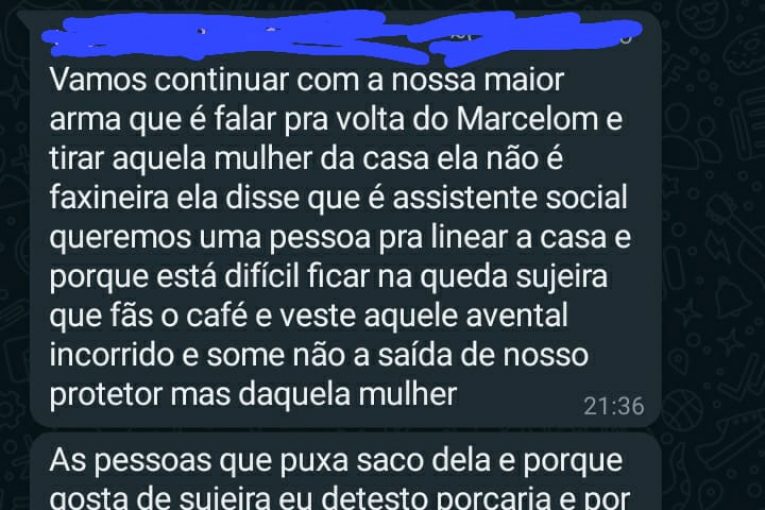Click the words 'assistente social'

(510, 198)
